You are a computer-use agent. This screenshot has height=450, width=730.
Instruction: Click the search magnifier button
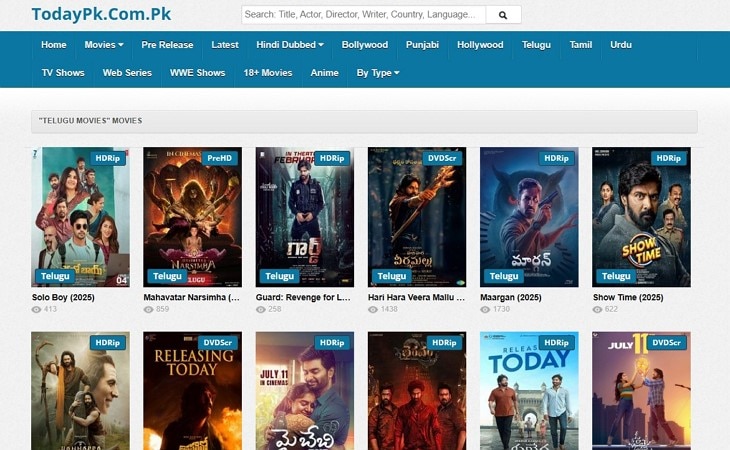point(503,15)
